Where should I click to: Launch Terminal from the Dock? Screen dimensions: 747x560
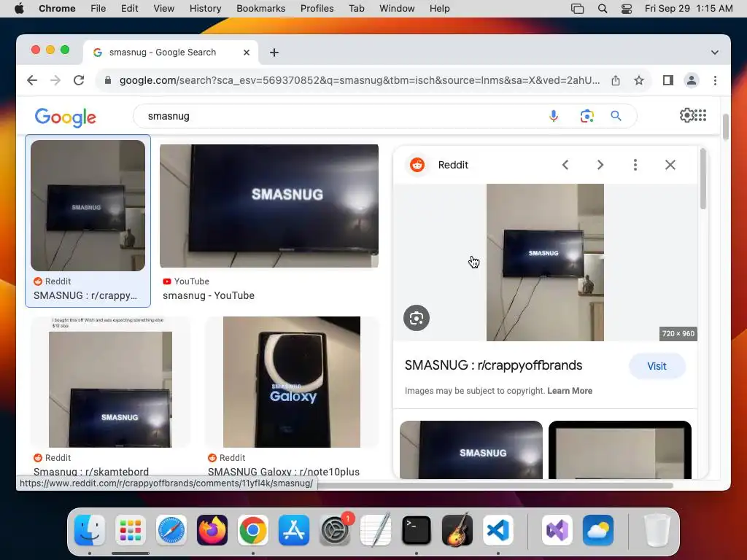417,530
